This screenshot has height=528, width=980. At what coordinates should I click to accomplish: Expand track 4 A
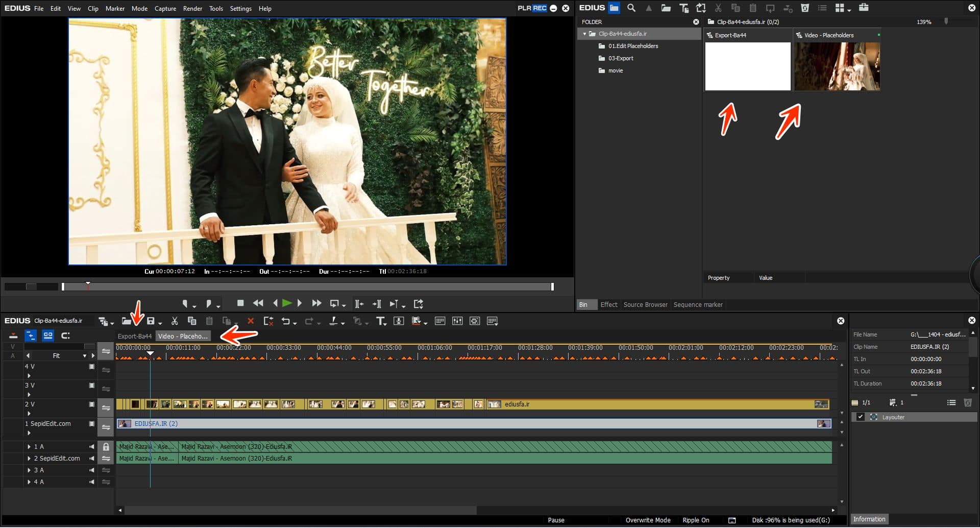tap(29, 482)
